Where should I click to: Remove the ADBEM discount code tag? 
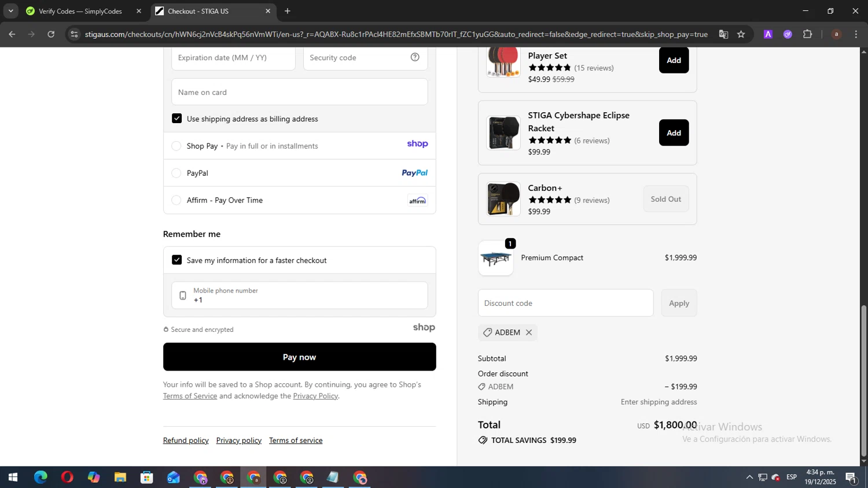[529, 332]
